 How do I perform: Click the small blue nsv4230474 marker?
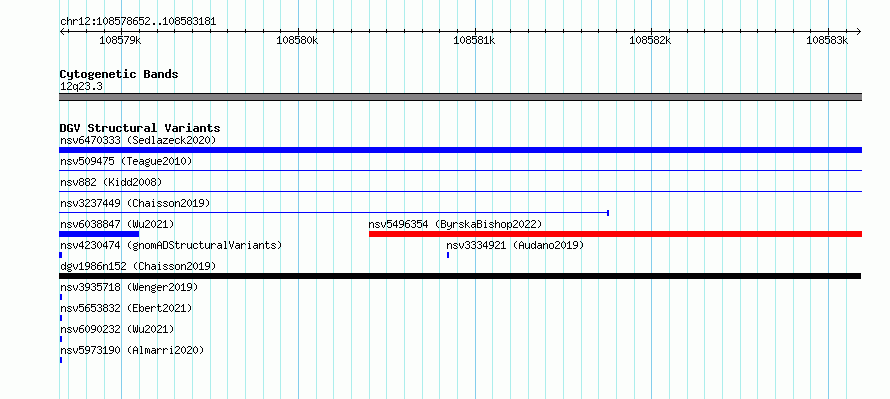(60, 255)
